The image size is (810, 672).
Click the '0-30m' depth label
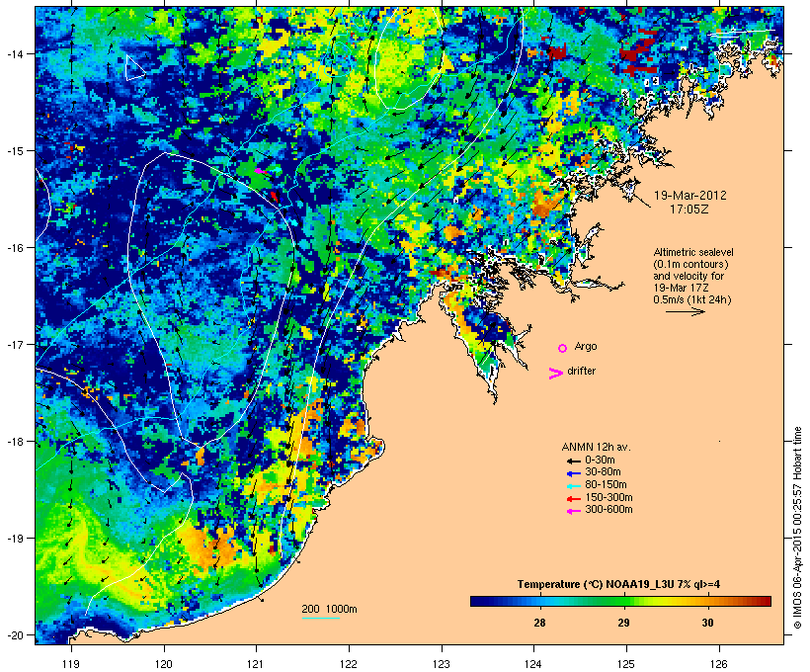pyautogui.click(x=600, y=461)
